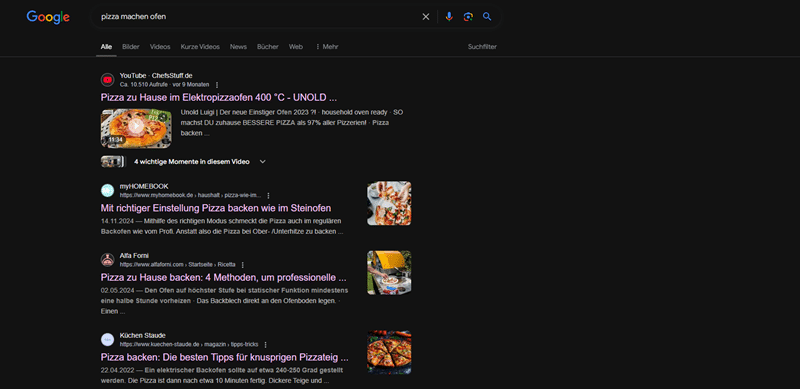Click the kuechen-staude.de URL breadcrumb
Image resolution: width=800 pixels, height=389 pixels.
pos(189,345)
